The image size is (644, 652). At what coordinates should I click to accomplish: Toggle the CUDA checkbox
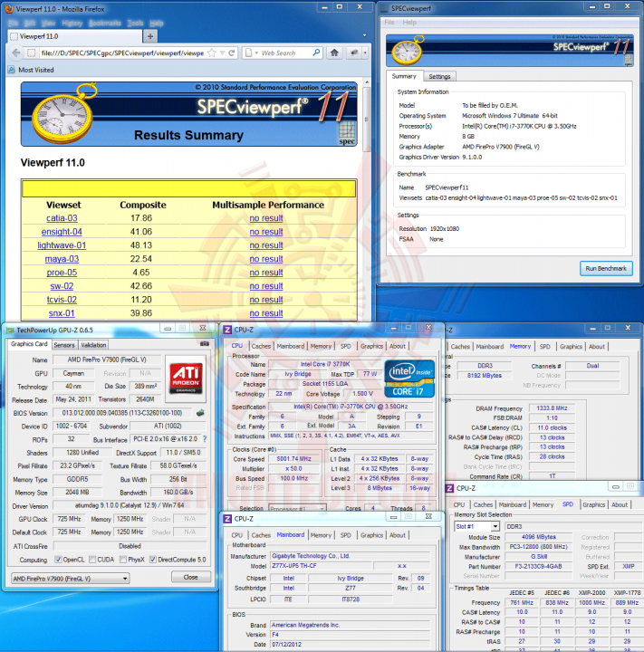92,560
